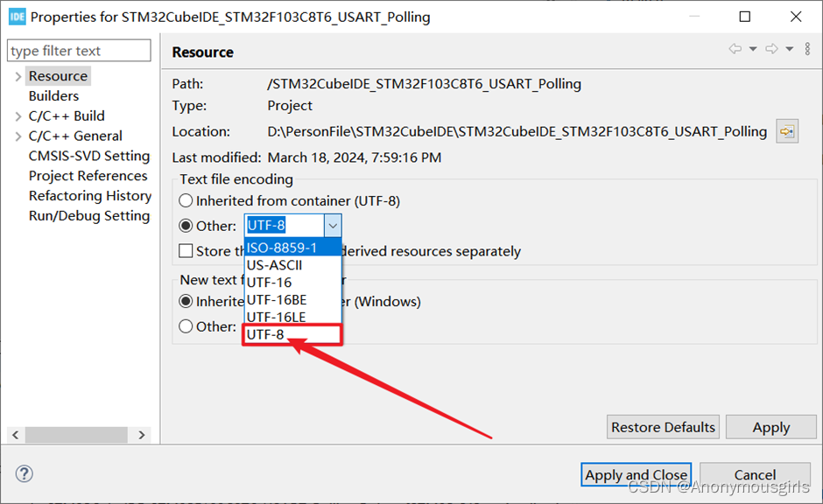823x504 pixels.
Task: Click the Apply button
Action: 771,427
